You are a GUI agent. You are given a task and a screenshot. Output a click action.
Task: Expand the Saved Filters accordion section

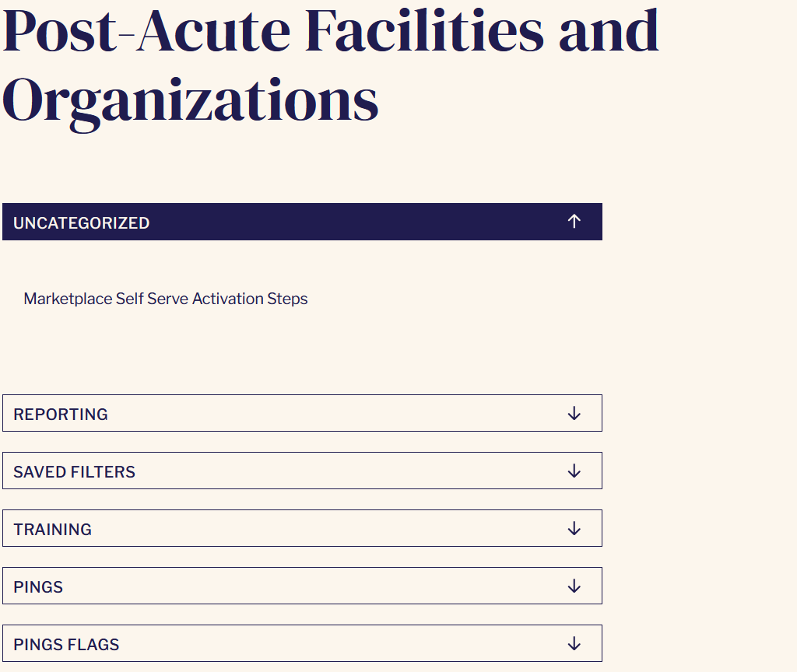[x=302, y=471]
